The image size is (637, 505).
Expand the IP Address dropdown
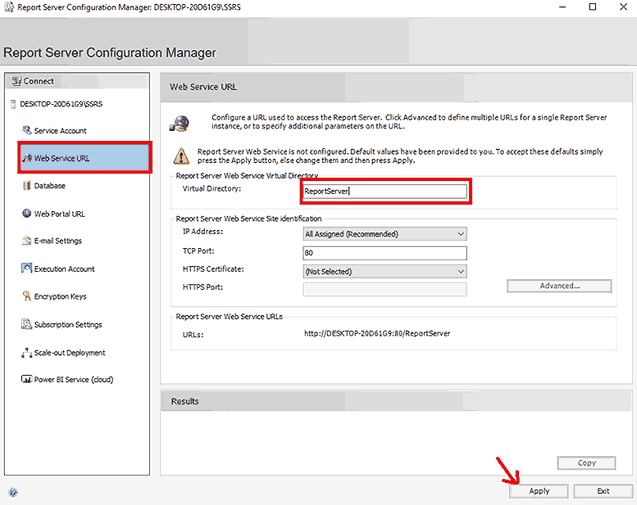(460, 234)
